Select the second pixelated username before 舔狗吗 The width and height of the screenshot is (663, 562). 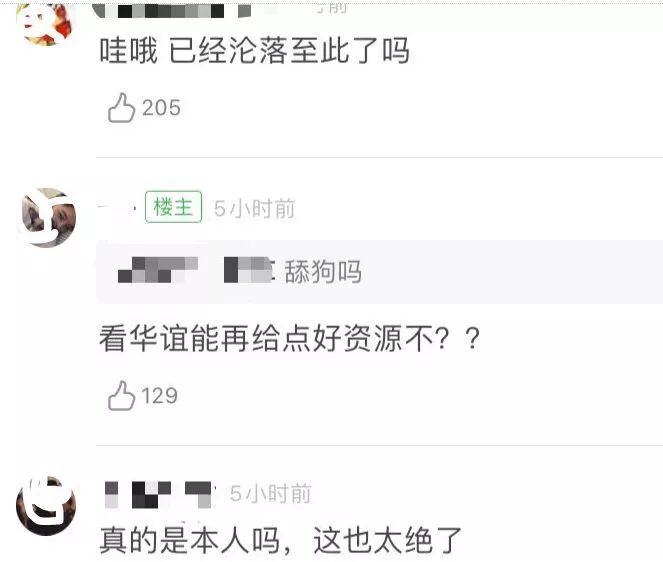click(x=249, y=270)
